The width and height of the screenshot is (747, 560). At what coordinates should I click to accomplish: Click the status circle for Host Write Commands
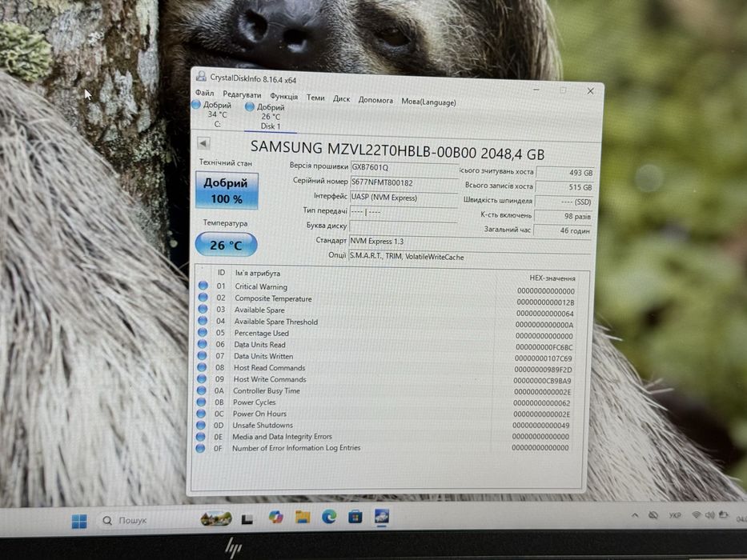[x=202, y=379]
